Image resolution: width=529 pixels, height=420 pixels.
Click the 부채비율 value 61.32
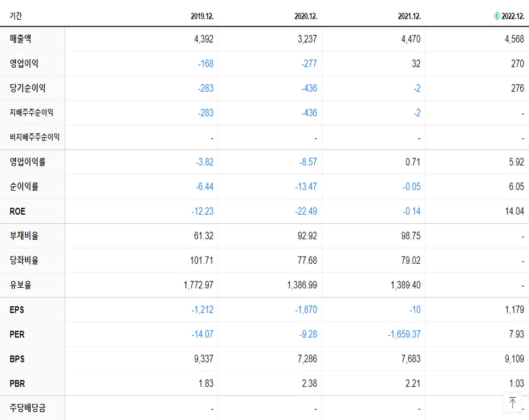tap(204, 236)
